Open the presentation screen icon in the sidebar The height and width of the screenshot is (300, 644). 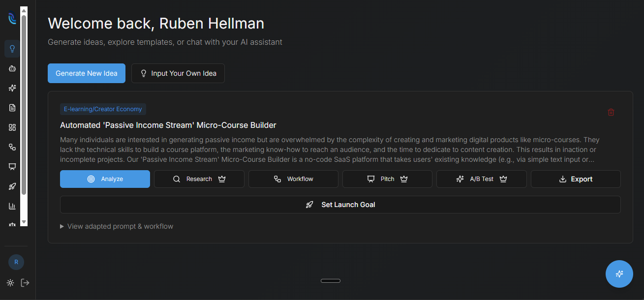(x=12, y=166)
